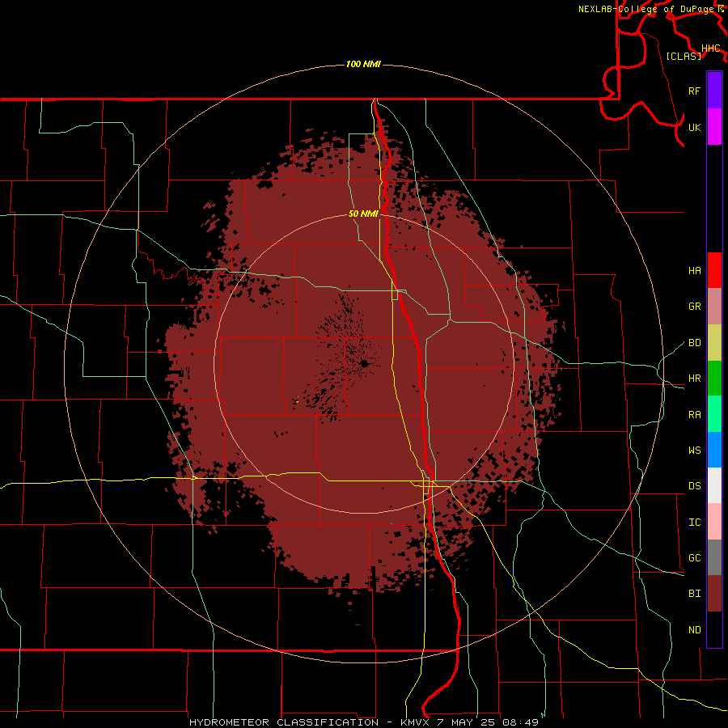Click the ND legend label
The image size is (728, 728).
click(x=694, y=630)
